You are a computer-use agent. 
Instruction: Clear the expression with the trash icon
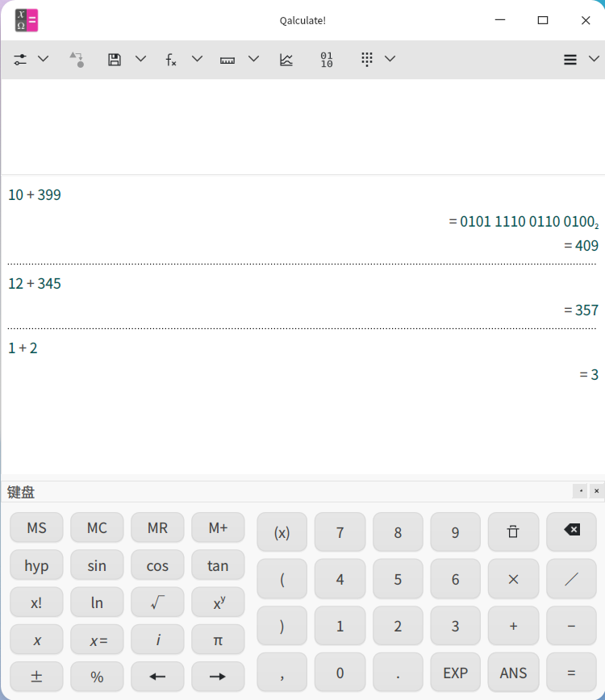coord(514,532)
